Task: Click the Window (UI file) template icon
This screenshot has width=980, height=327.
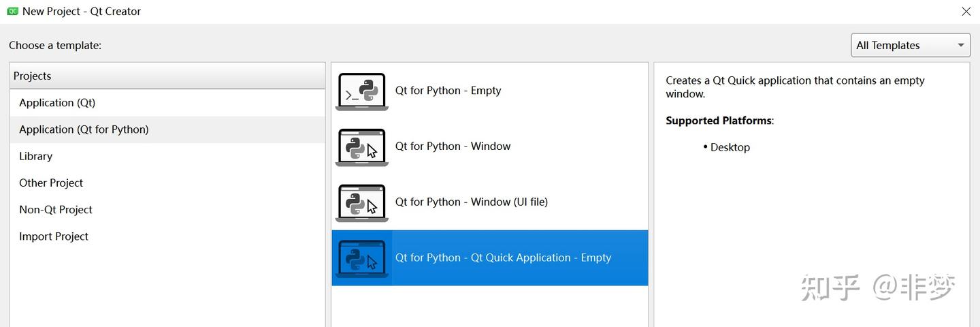Action: click(361, 203)
